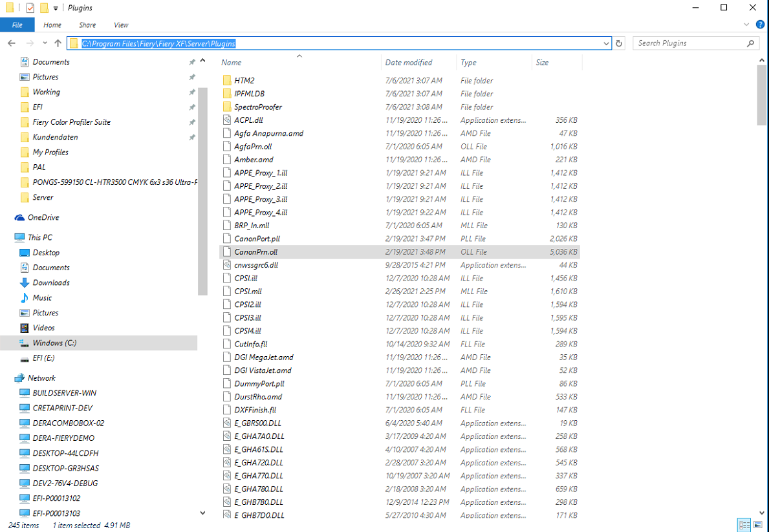Switch to the View ribbon tab

(x=121, y=25)
